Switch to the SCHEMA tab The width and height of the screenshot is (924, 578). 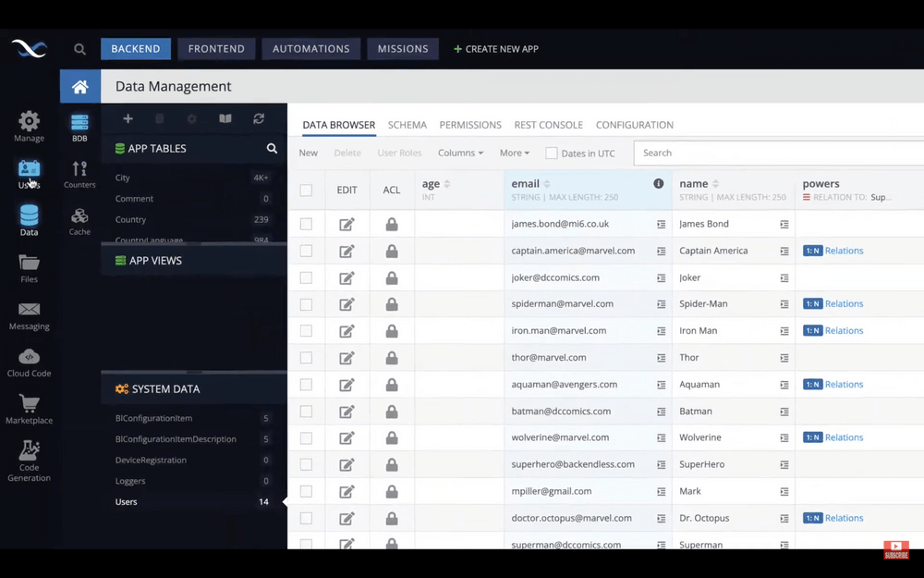[x=407, y=125]
